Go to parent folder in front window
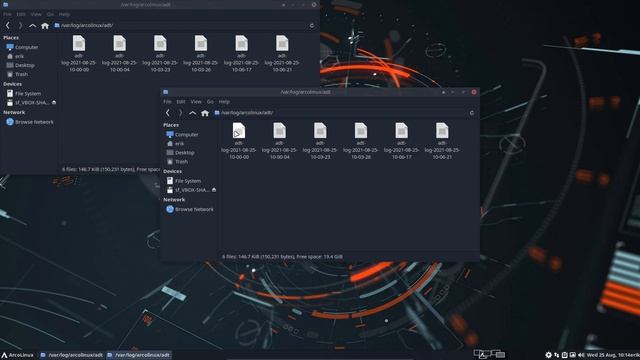Screen dimensions: 640x360 click(192, 113)
